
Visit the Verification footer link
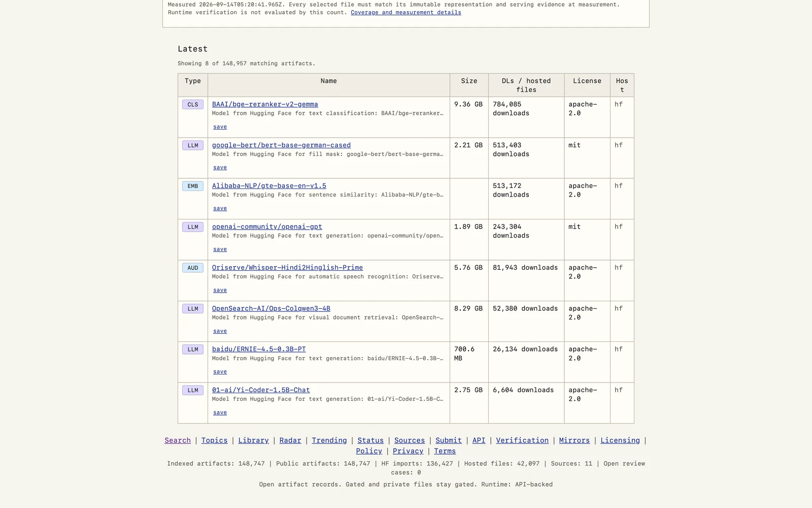point(522,440)
